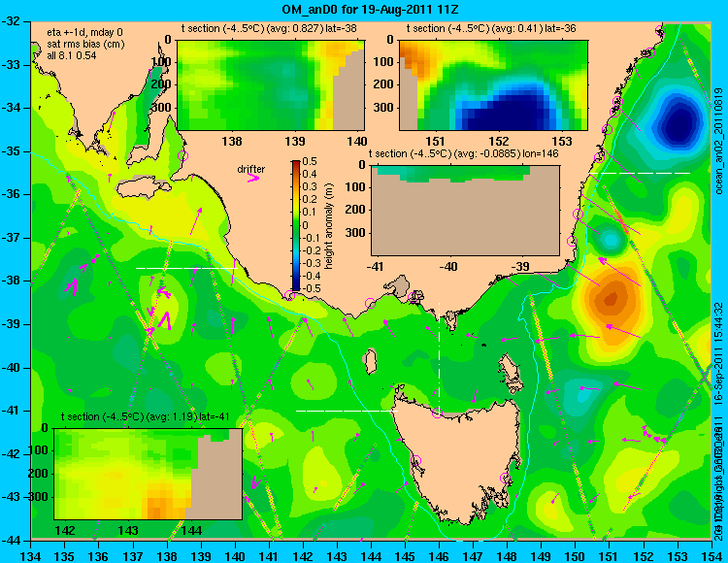The height and width of the screenshot is (563, 728).
Task: Open the lat=-41 temperature section inset plot
Action: (149, 474)
